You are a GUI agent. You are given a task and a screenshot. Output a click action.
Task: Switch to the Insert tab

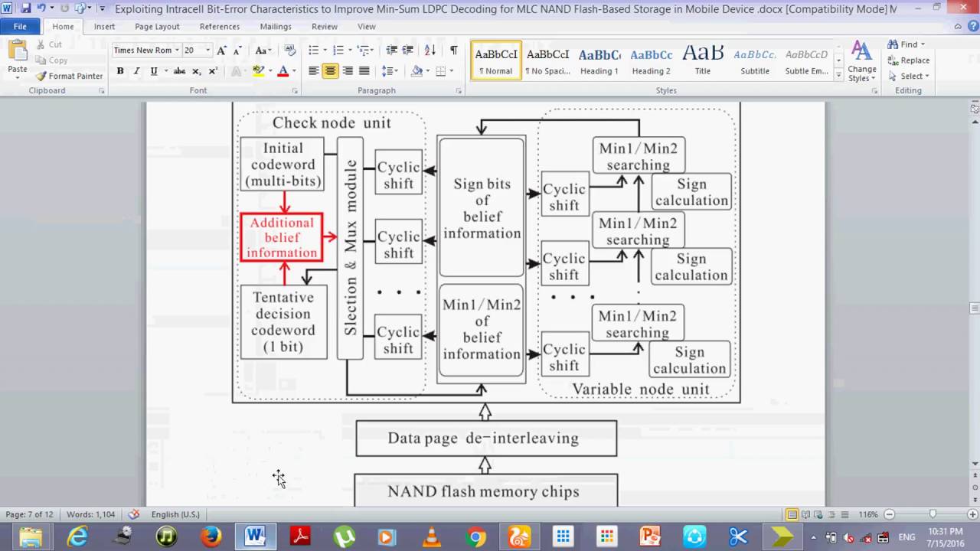point(104,27)
